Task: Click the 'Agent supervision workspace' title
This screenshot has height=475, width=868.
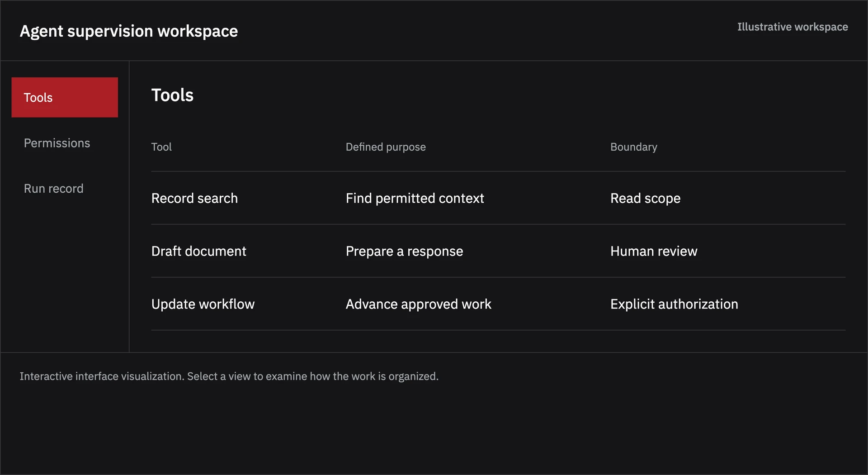Action: point(129,31)
